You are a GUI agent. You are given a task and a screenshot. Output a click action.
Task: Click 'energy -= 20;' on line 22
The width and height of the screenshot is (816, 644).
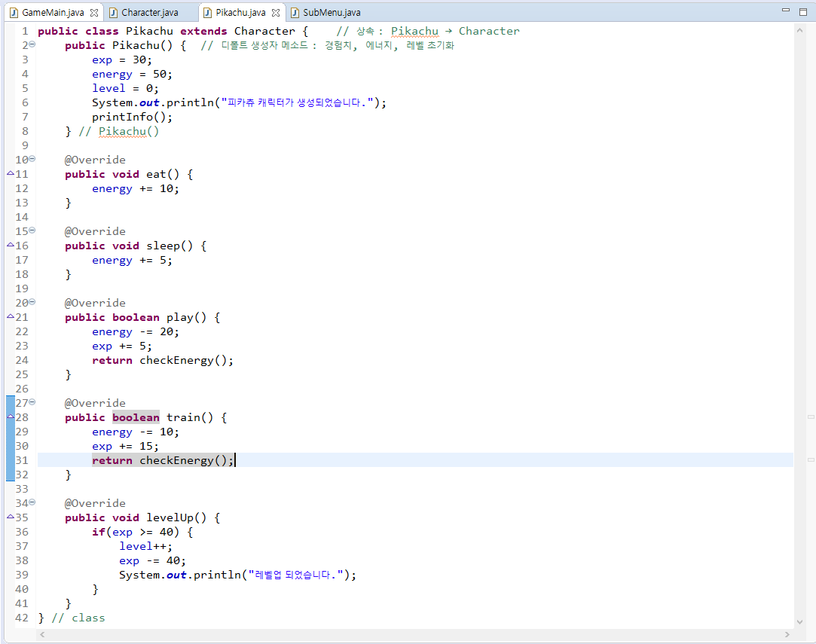[136, 332]
